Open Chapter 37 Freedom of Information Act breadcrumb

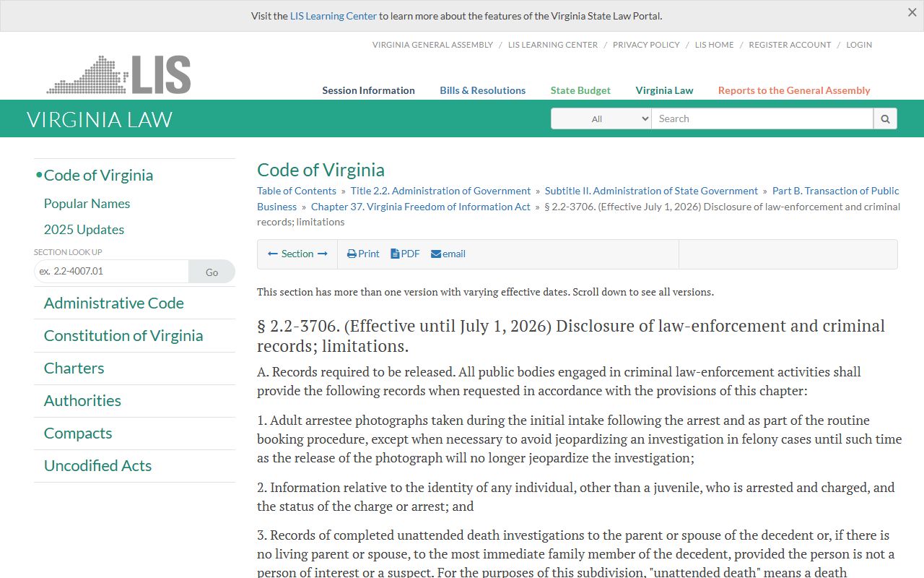(421, 207)
